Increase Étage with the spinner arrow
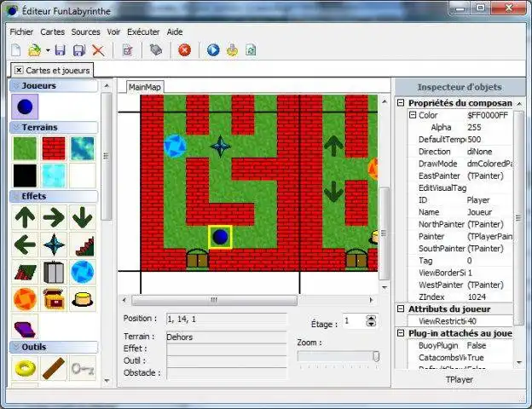532x409 pixels. point(371,318)
